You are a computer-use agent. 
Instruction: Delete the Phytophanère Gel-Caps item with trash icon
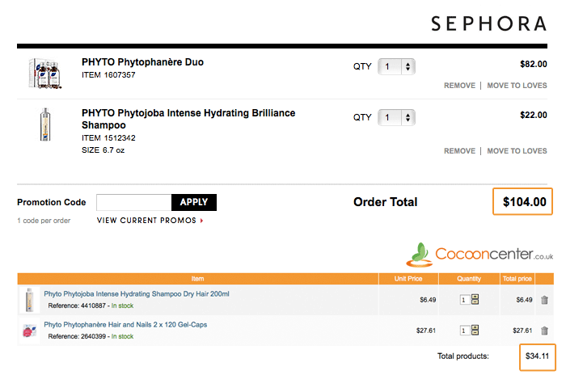point(544,331)
